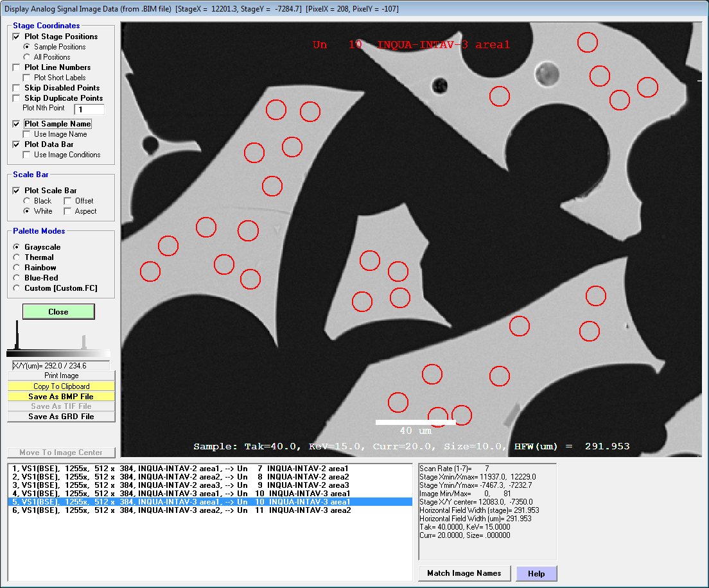Open the Help button
Viewport: 709px width, 588px height.
coord(536,573)
